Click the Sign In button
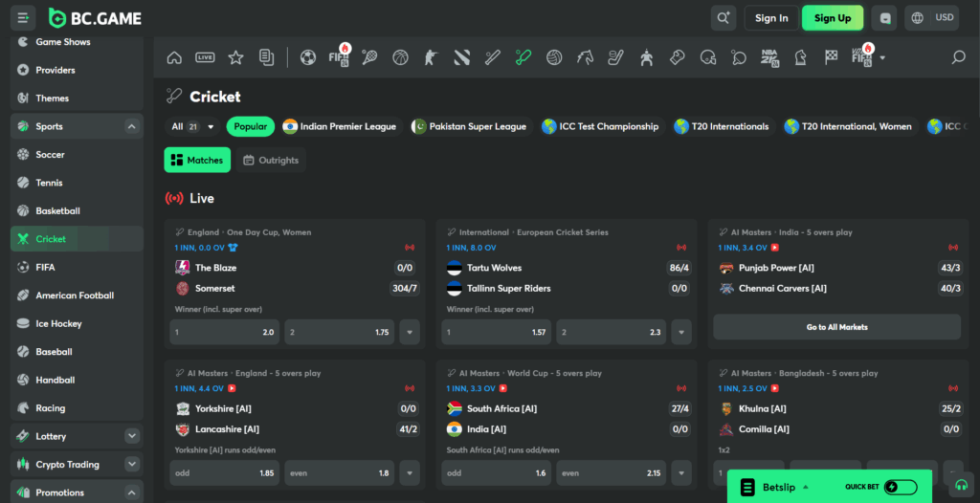Image resolution: width=980 pixels, height=503 pixels. pyautogui.click(x=771, y=18)
